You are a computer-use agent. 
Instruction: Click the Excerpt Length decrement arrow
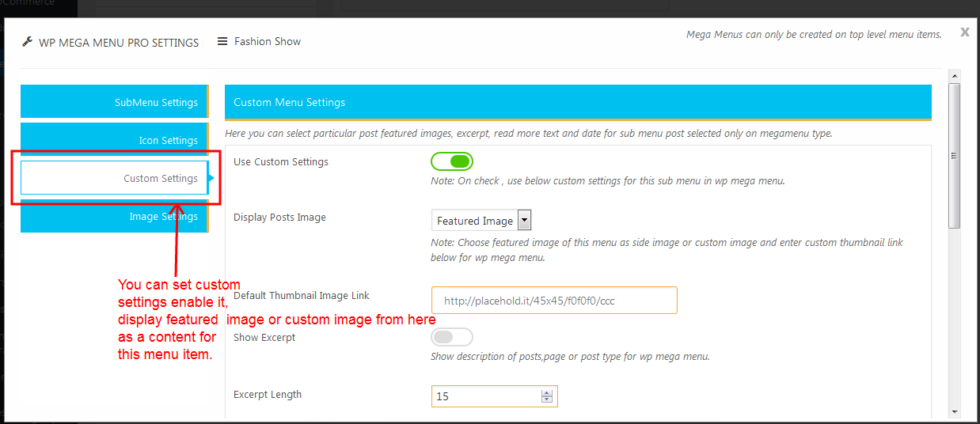click(x=546, y=399)
